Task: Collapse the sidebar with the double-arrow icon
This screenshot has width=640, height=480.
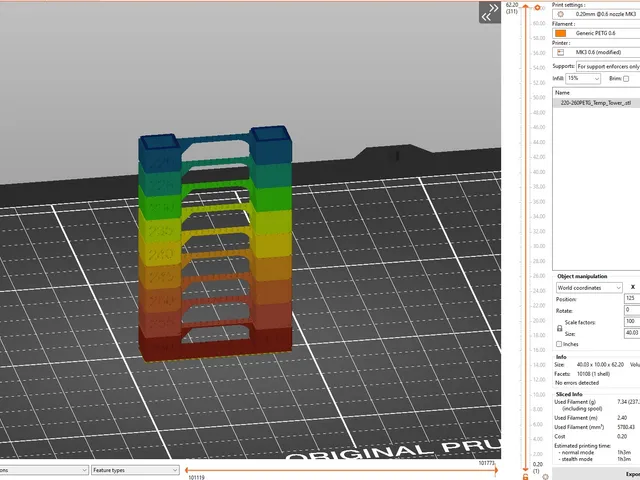Action: (490, 12)
